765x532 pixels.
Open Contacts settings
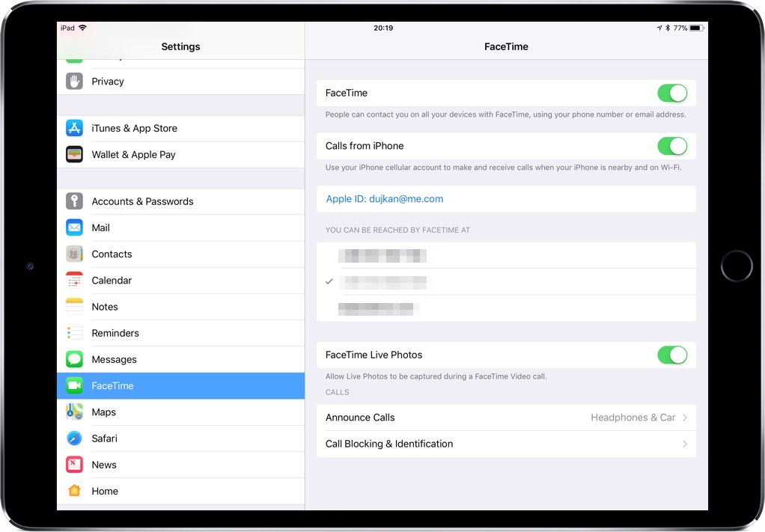pos(180,254)
